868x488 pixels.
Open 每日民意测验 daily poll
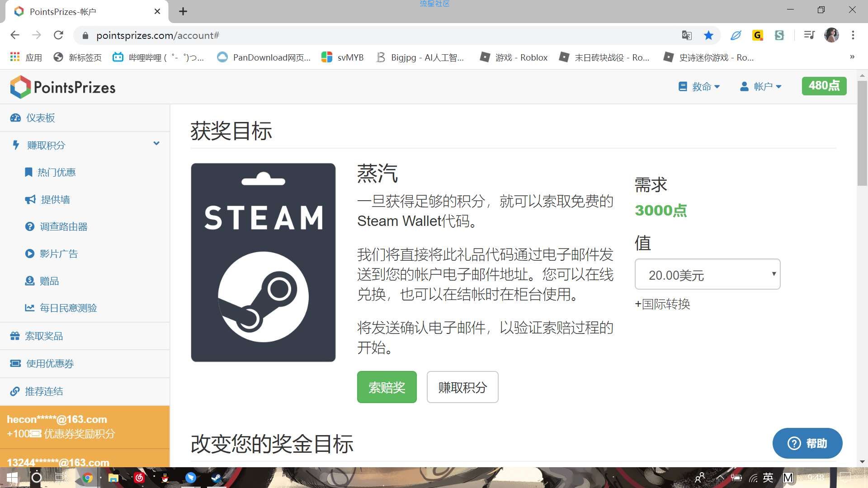pyautogui.click(x=61, y=308)
